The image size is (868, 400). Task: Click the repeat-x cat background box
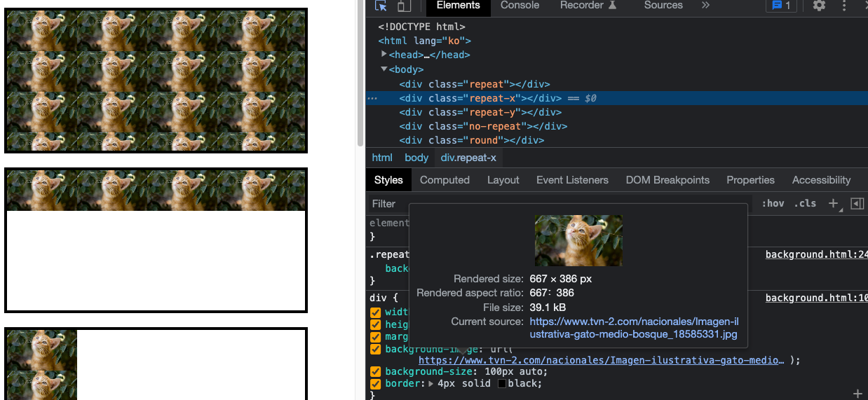point(156,240)
